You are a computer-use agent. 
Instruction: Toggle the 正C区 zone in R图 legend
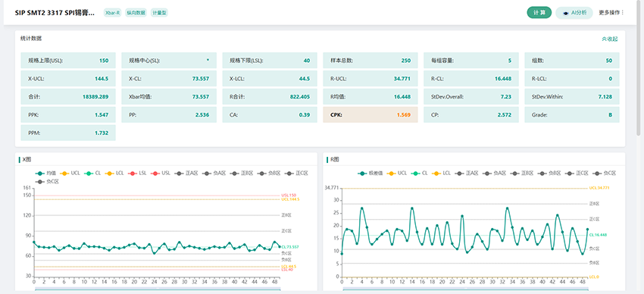[x=577, y=174]
